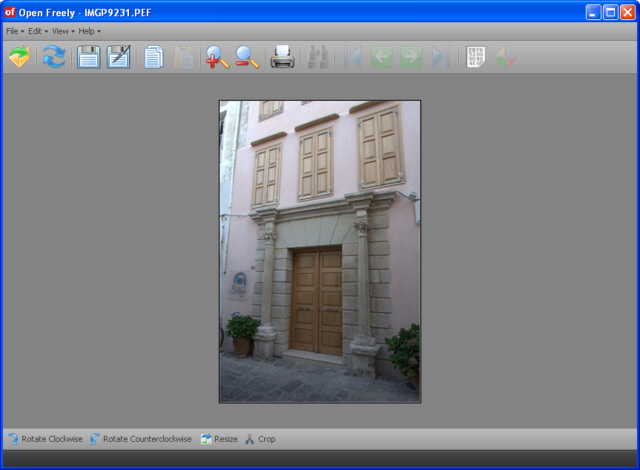
Task: Click the Save floppy disk icon
Action: (x=89, y=57)
